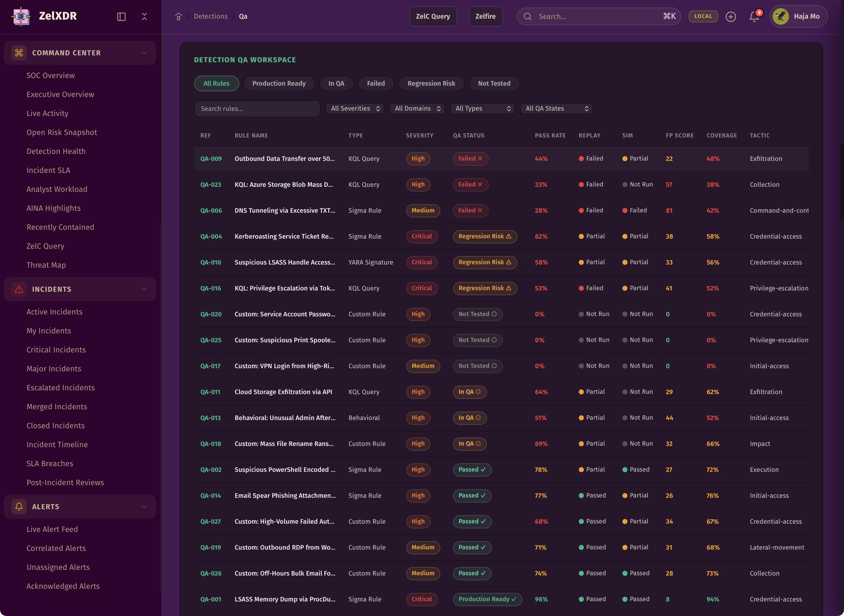Screen dimensions: 844x616
Task: Toggle the sidebar panel layout icon
Action: coord(121,16)
